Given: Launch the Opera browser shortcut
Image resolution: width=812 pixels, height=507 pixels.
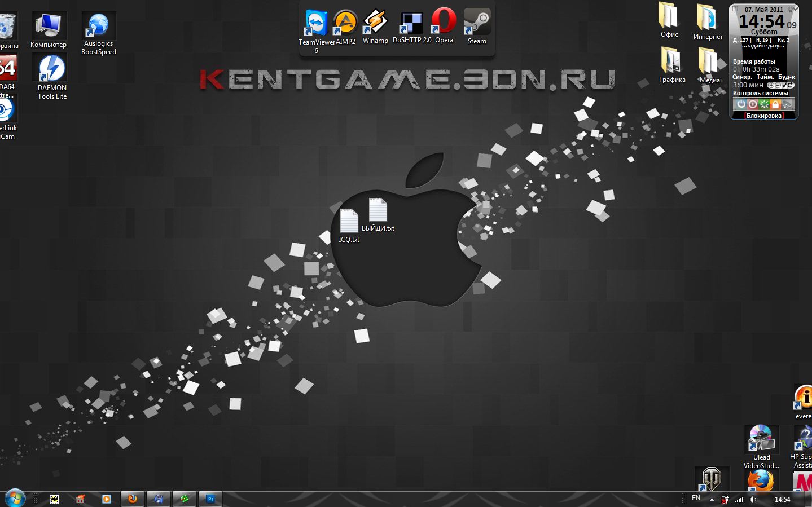Looking at the screenshot, I should 444,26.
